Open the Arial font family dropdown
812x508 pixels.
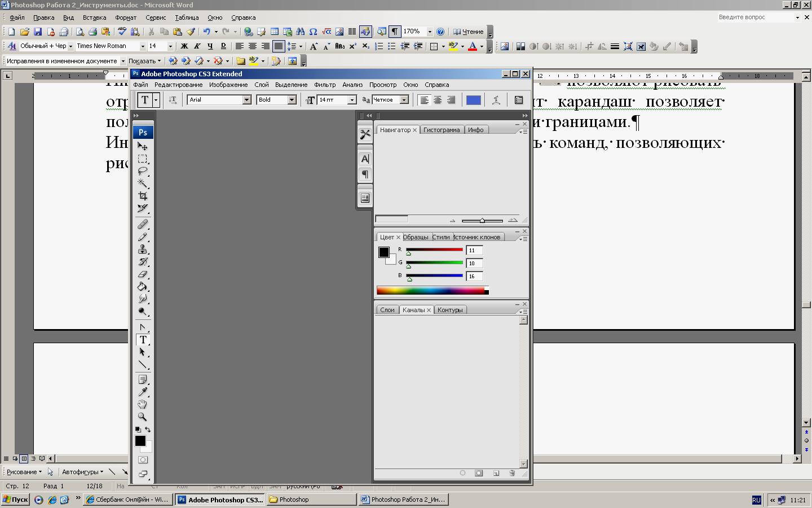coord(246,100)
